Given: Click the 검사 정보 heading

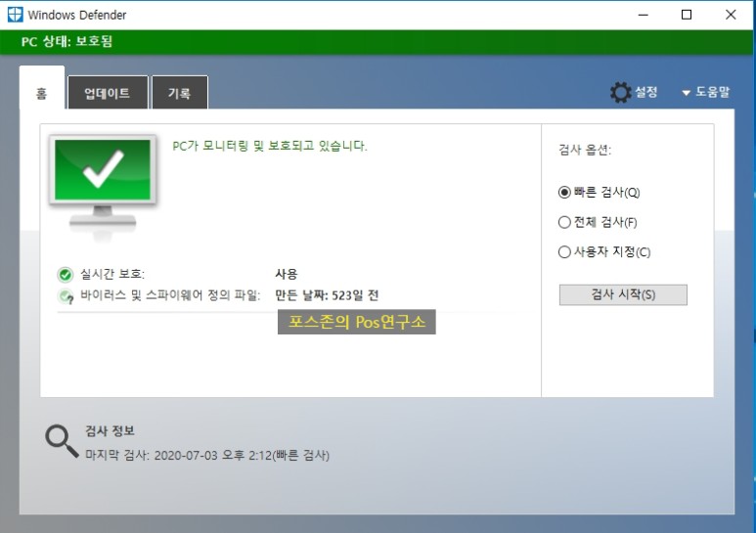Looking at the screenshot, I should pyautogui.click(x=110, y=431).
